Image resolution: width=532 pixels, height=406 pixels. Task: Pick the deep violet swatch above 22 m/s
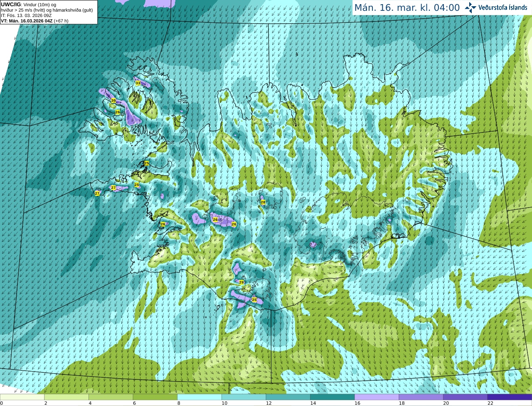click(x=510, y=397)
